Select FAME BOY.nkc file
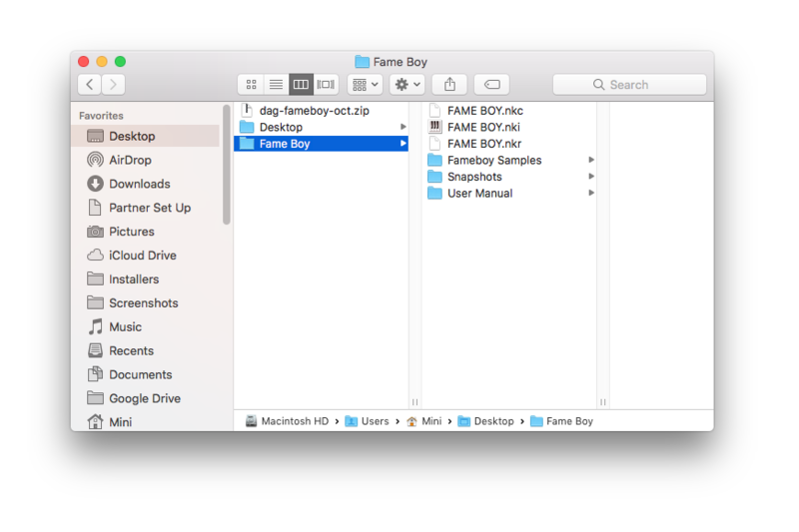The height and width of the screenshot is (532, 799). click(509, 111)
